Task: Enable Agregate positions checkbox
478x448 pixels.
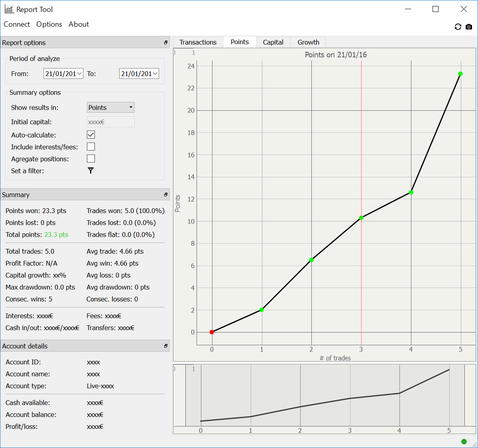Action: 91,158
